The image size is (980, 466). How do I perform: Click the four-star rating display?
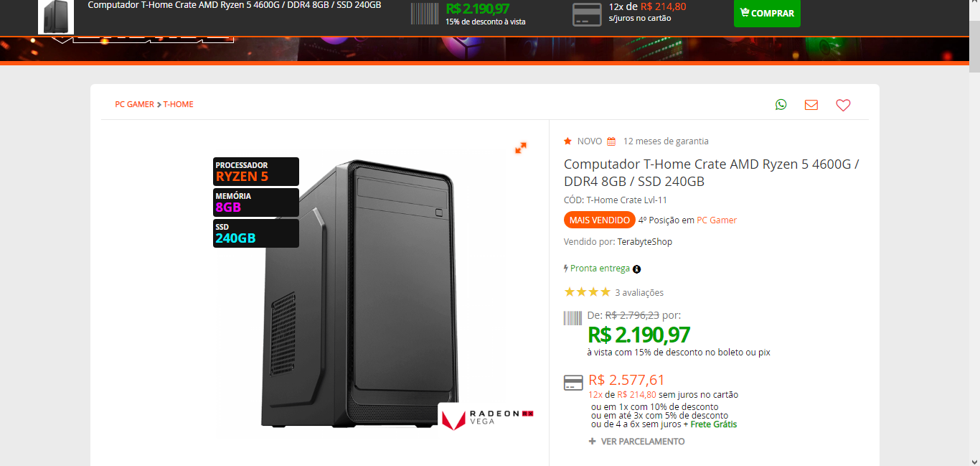(x=587, y=292)
